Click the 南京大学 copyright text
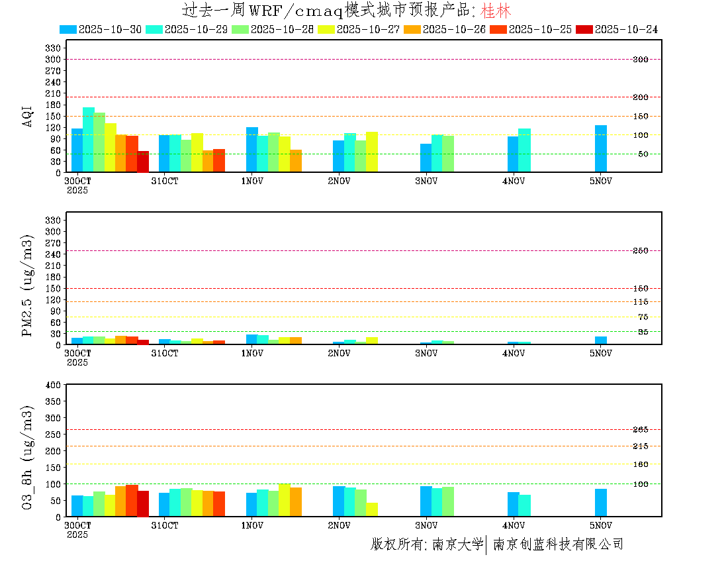 [x=457, y=544]
